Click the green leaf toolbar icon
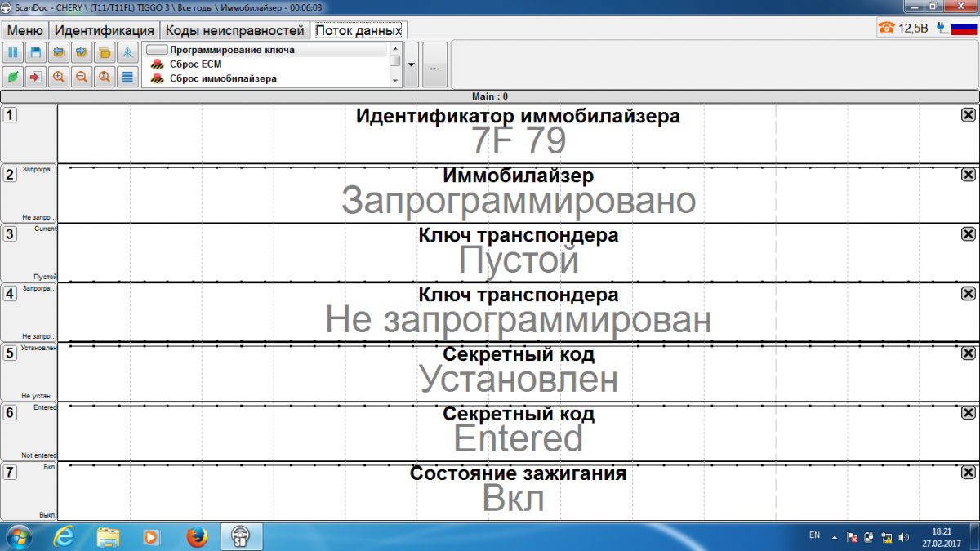Image resolution: width=980 pixels, height=551 pixels. (x=14, y=77)
